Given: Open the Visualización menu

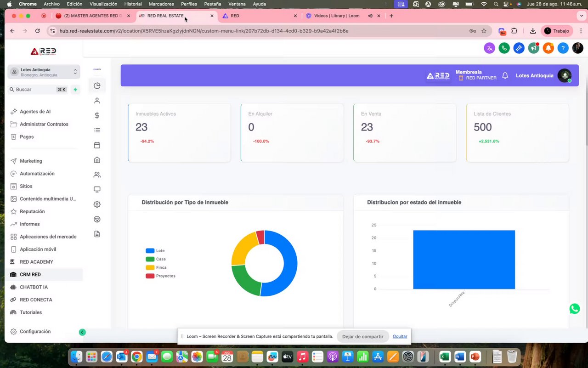Looking at the screenshot, I should tap(103, 4).
